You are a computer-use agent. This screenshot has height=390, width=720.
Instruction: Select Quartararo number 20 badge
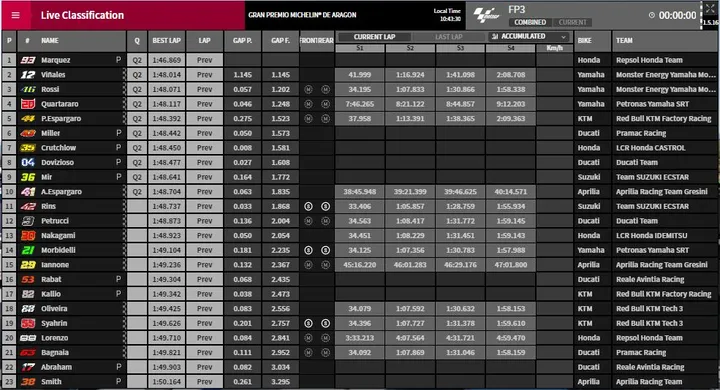(x=28, y=104)
